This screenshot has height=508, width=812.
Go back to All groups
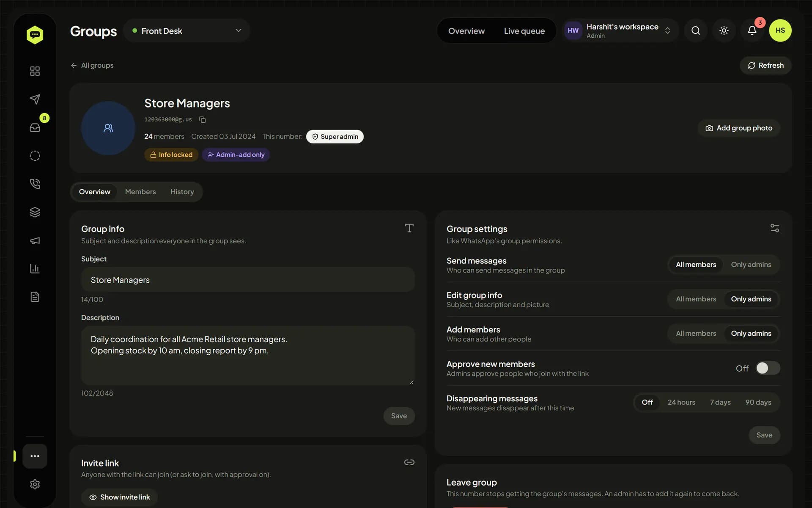[x=92, y=65]
